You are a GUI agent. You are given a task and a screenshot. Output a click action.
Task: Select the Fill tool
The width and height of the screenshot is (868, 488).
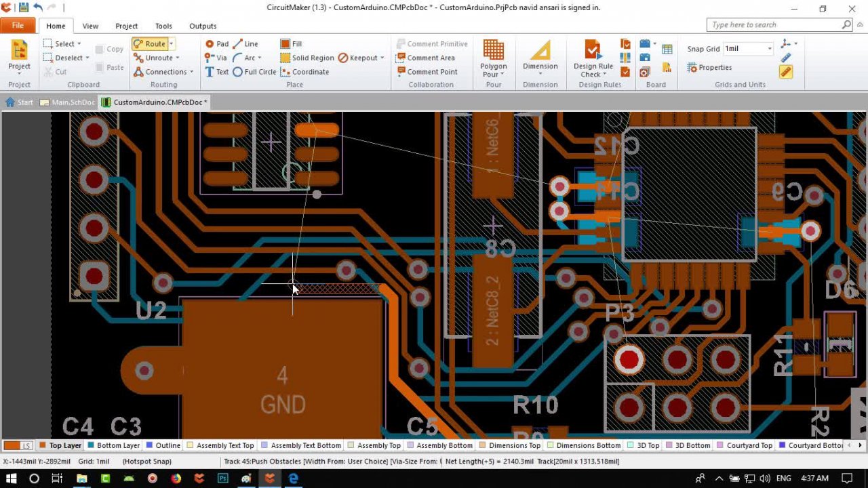tap(291, 43)
